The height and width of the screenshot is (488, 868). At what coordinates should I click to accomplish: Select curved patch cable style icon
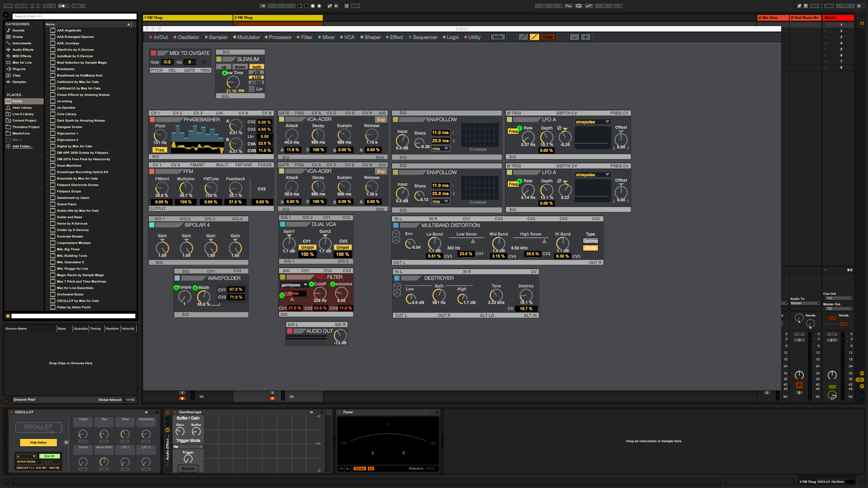tap(534, 37)
